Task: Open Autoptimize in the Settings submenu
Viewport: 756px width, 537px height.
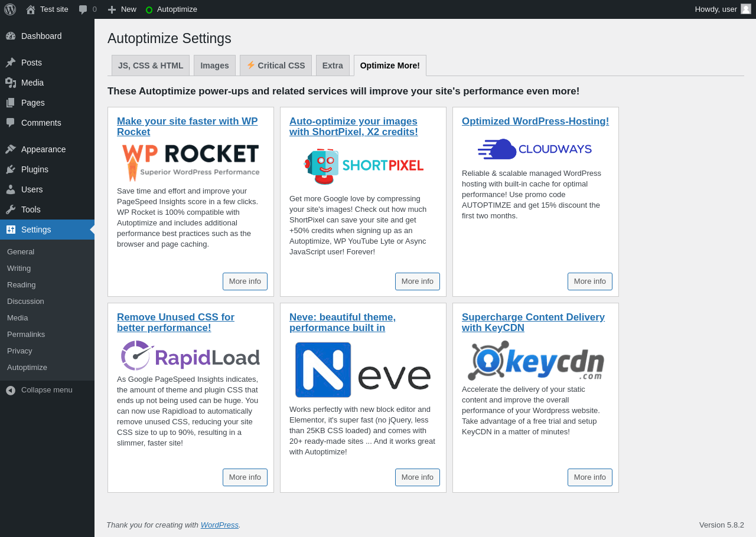Action: click(x=47, y=368)
